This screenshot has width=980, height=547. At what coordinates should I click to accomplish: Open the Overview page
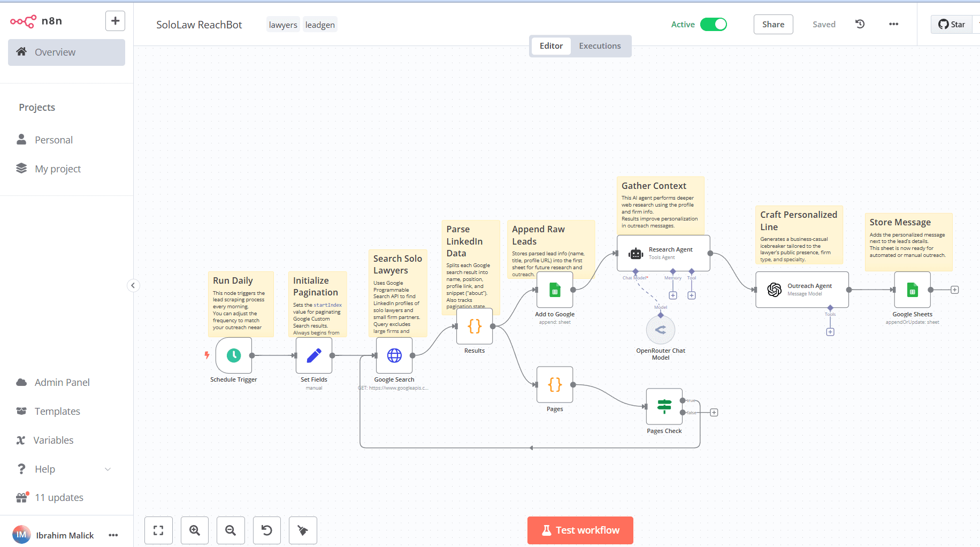[66, 52]
